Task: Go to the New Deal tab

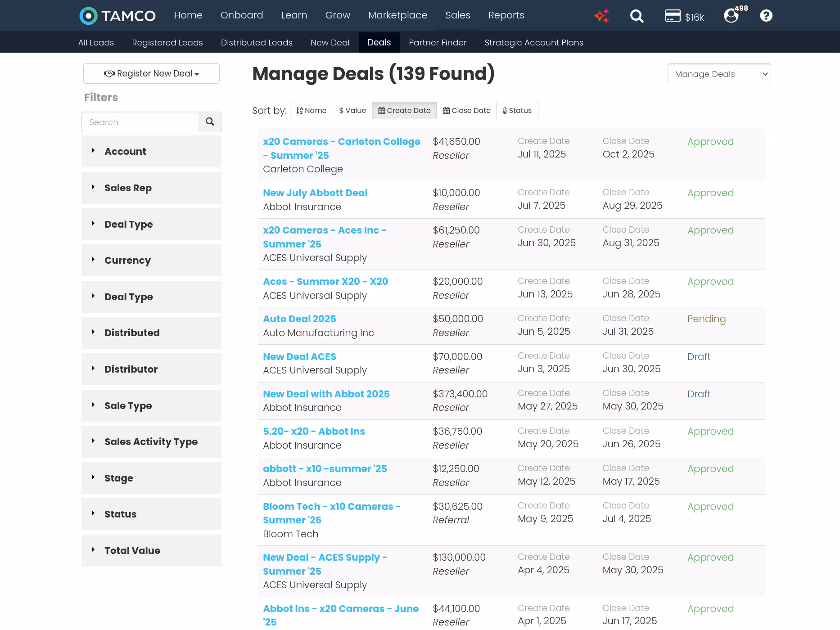Action: click(x=330, y=43)
